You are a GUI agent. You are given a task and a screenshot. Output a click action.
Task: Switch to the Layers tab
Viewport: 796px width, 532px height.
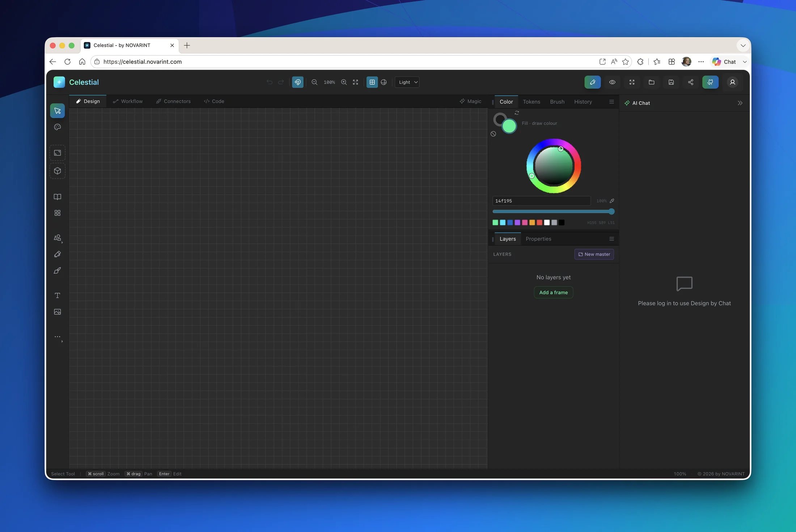point(508,239)
